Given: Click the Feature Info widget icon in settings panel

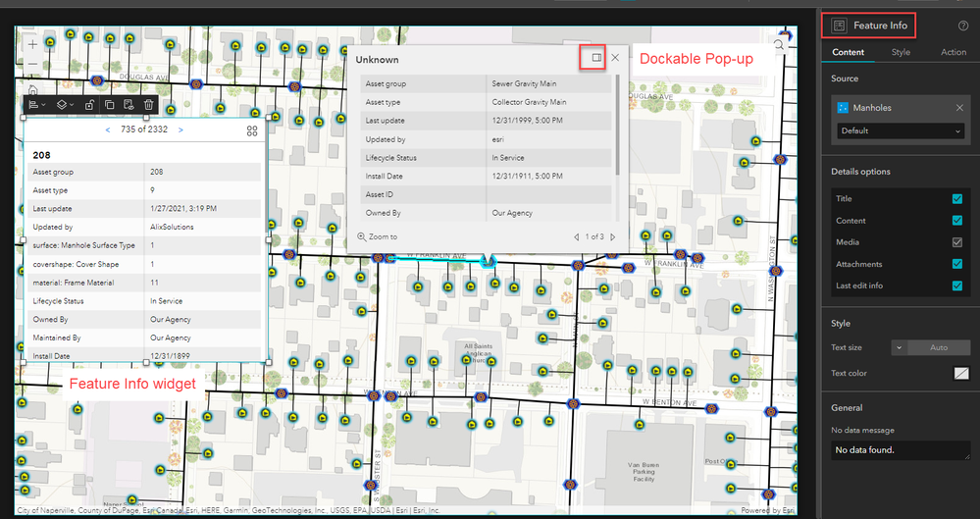Looking at the screenshot, I should coord(839,26).
